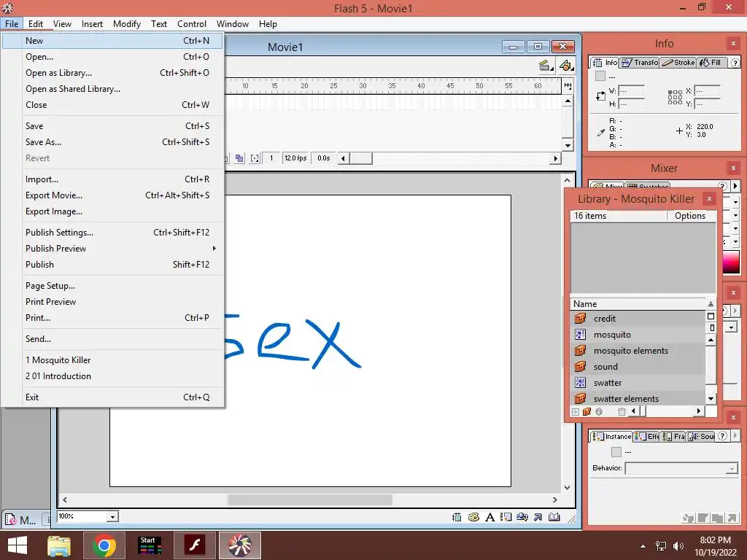
Task: Switch to the Stroke tab
Action: pos(678,63)
